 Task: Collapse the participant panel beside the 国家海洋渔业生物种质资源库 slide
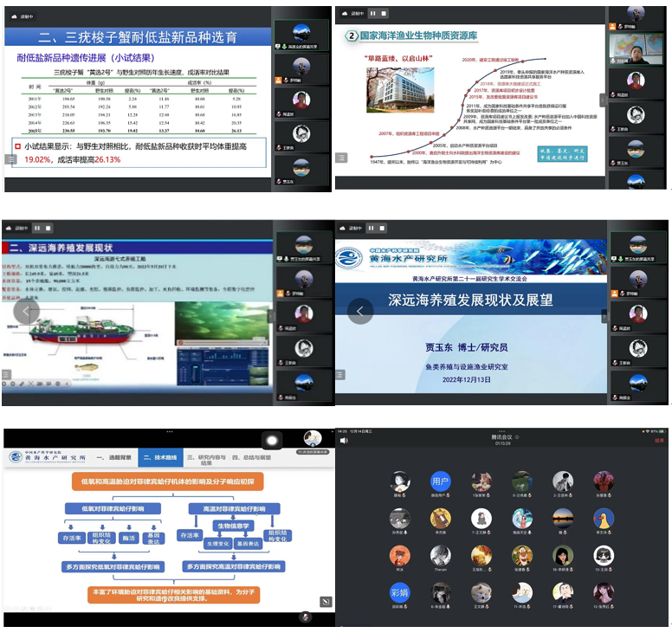(x=604, y=100)
